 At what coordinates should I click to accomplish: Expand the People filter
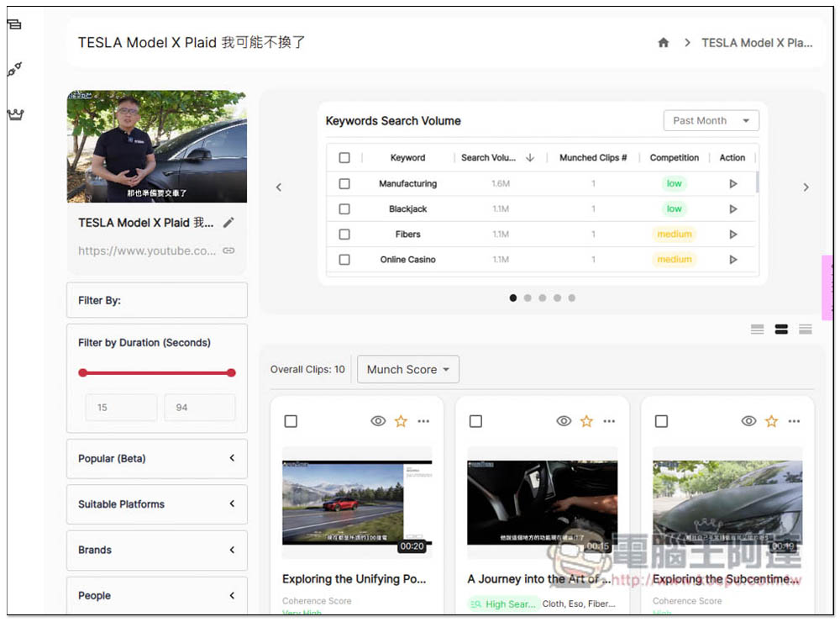click(157, 595)
